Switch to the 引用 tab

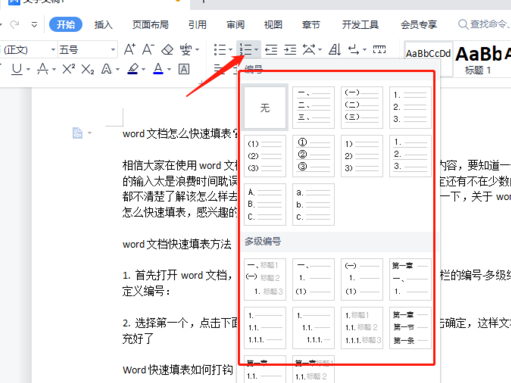[197, 24]
